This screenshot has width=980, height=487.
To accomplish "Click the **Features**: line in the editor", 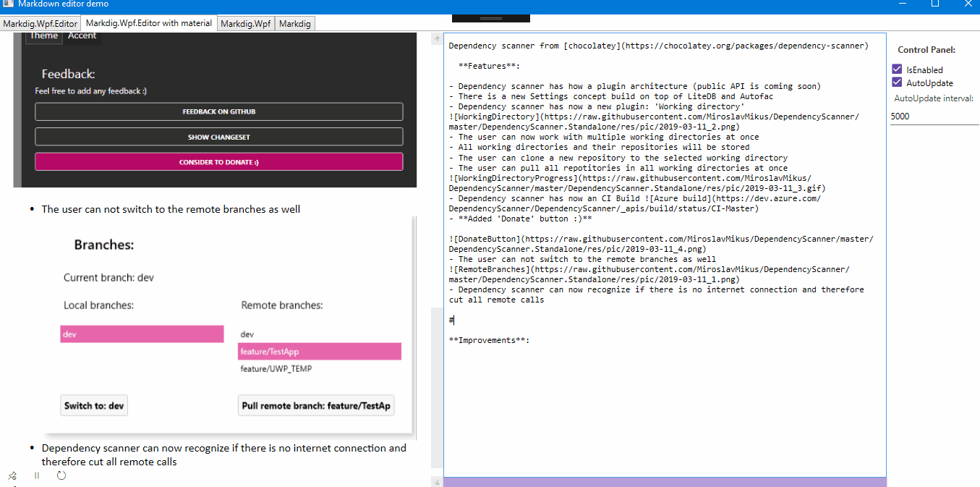I will (x=489, y=66).
